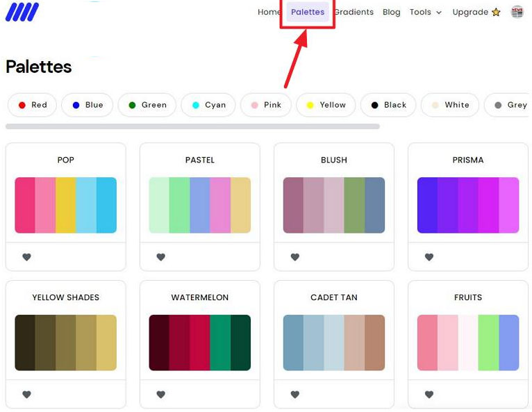Image resolution: width=532 pixels, height=412 pixels.
Task: Filter palettes by Green
Action: coord(147,105)
